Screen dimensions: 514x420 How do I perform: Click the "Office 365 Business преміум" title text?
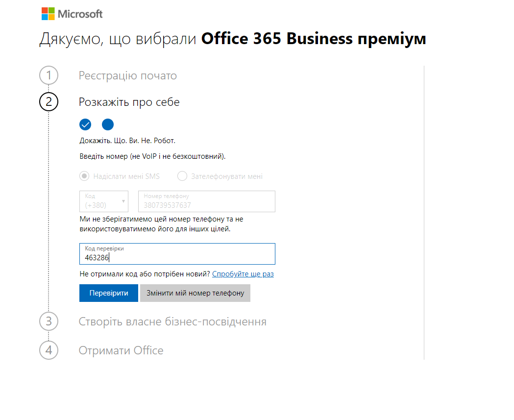(314, 39)
